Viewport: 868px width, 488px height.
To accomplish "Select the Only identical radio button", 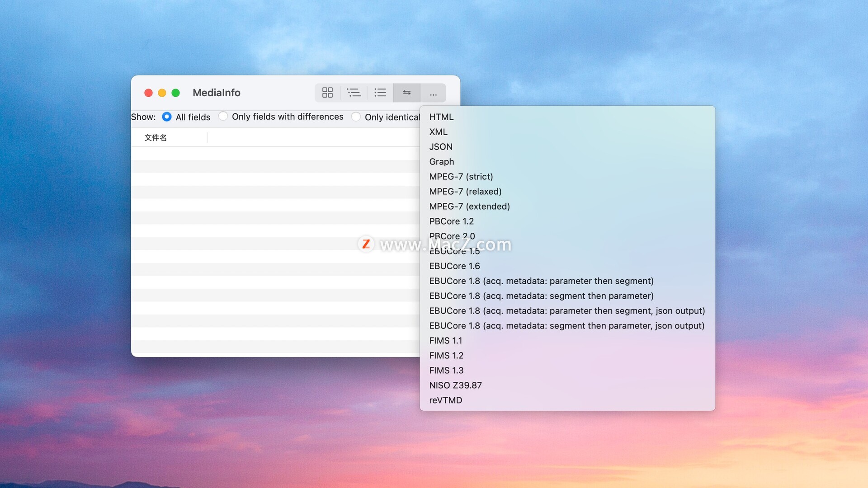I will coord(356,117).
